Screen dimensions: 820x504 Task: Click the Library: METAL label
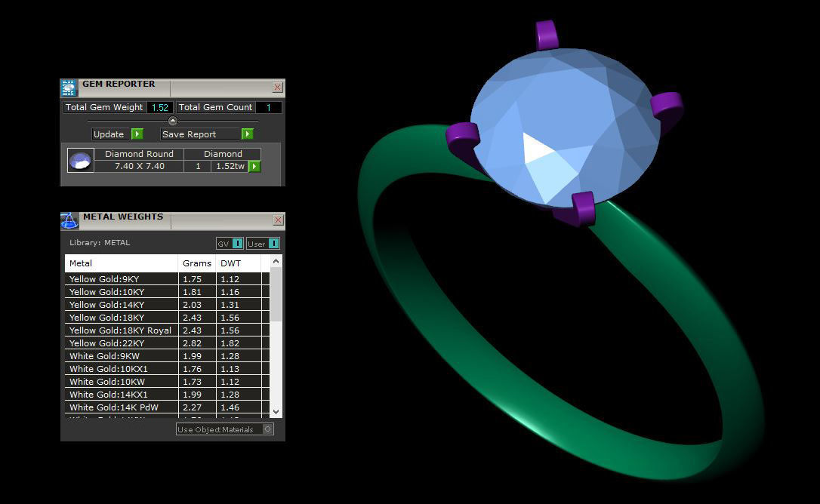point(100,243)
